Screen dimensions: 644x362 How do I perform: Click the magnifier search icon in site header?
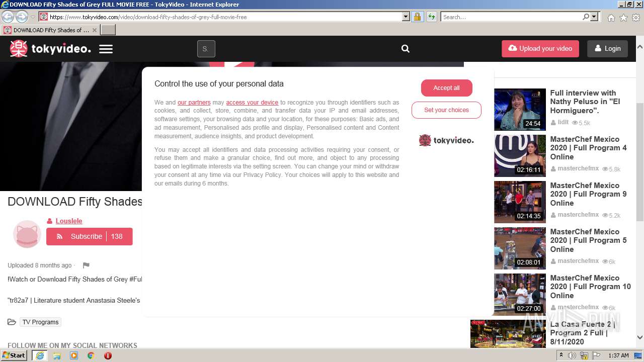[406, 49]
